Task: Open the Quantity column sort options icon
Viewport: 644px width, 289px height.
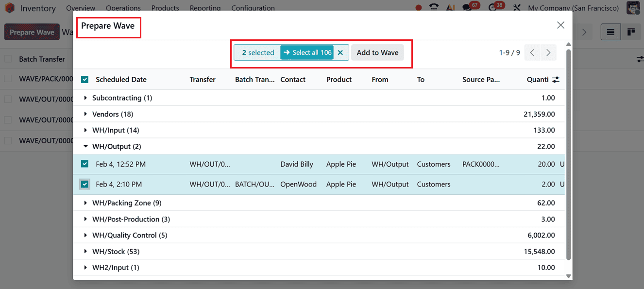Action: click(556, 79)
